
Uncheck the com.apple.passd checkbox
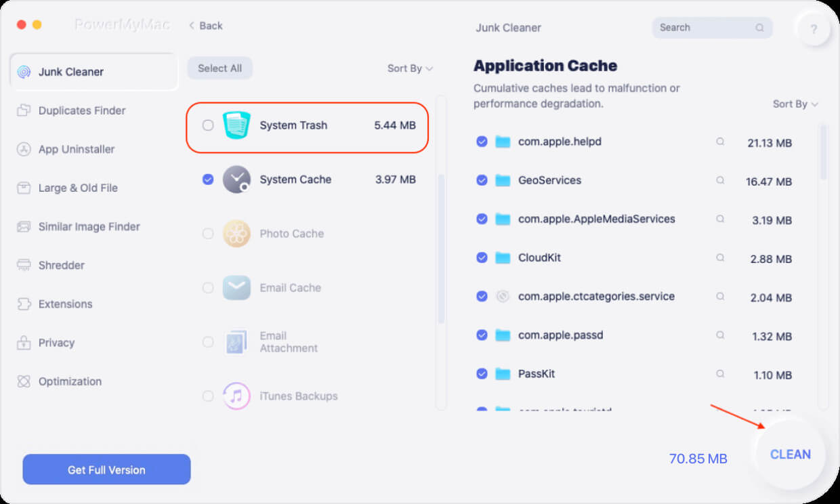[482, 335]
